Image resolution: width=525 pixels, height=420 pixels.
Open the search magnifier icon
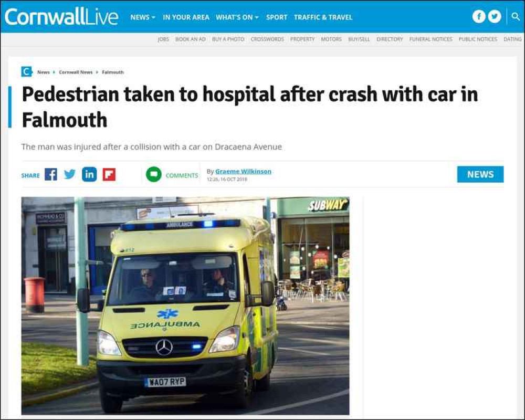point(516,16)
